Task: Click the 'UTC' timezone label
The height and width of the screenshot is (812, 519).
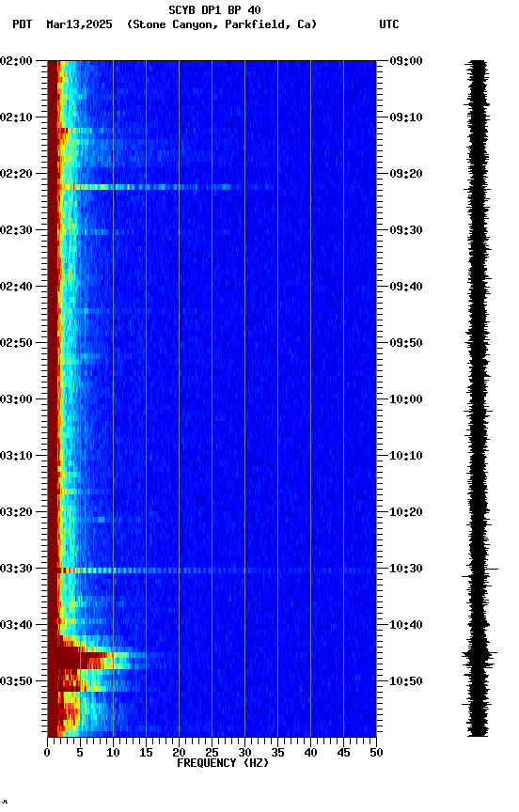Action: tap(389, 24)
